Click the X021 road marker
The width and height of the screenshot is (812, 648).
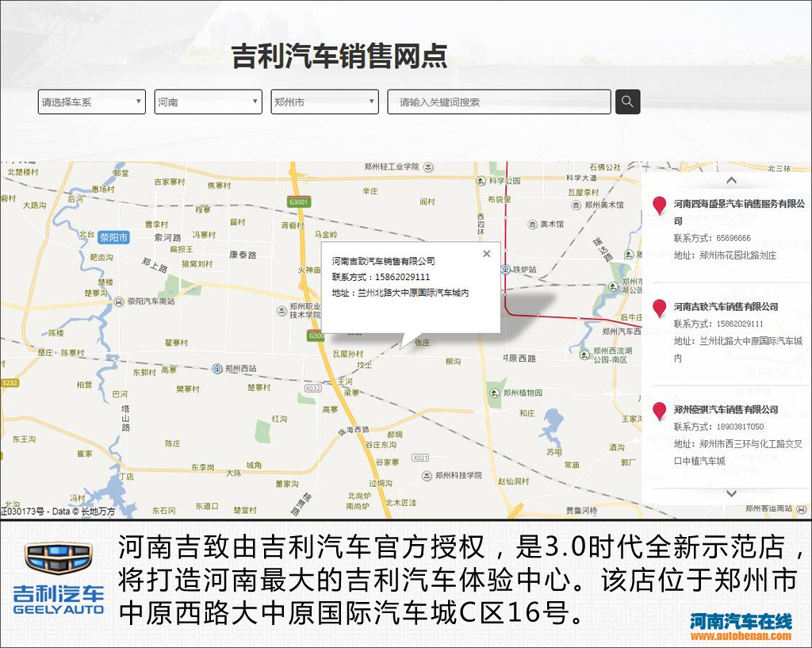pyautogui.click(x=420, y=458)
